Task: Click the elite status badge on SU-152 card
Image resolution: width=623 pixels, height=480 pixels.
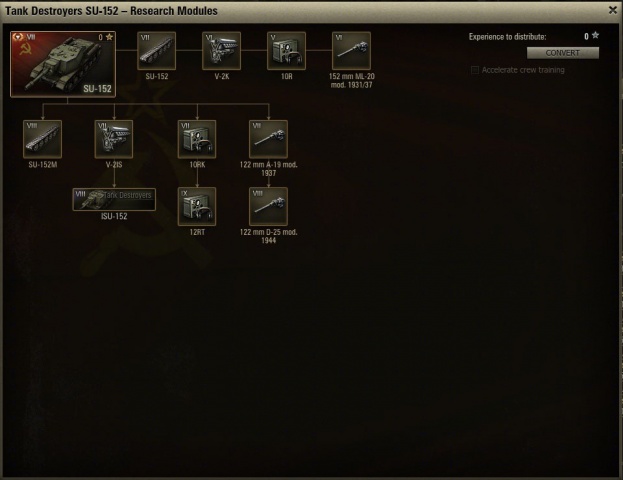Action: [x=18, y=37]
